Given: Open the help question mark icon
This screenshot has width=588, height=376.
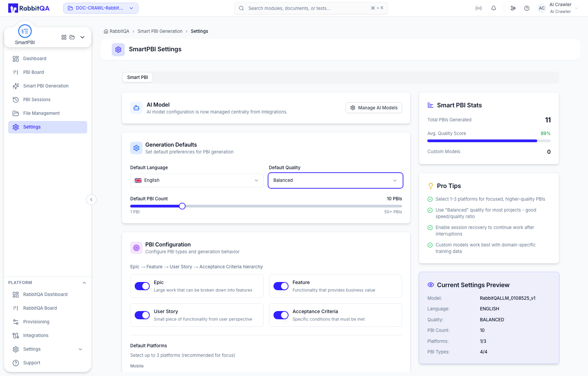Looking at the screenshot, I should coord(527,8).
